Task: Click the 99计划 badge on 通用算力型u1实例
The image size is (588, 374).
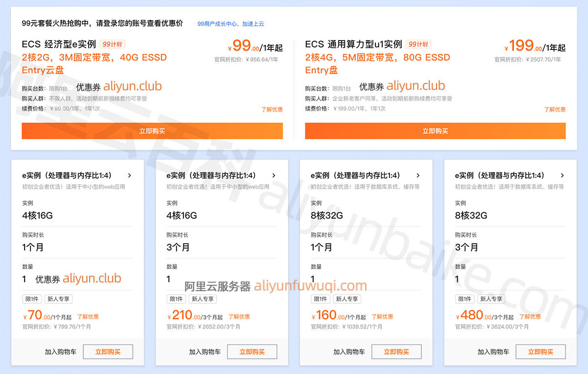Action: click(418, 44)
